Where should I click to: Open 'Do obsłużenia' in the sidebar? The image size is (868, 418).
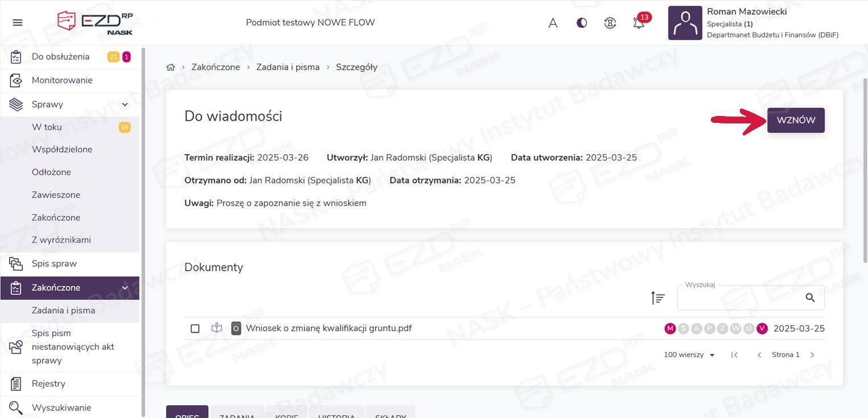click(x=60, y=57)
